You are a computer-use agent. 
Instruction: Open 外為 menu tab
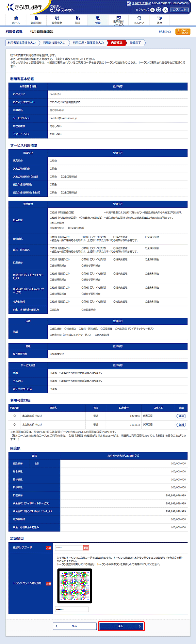tap(159, 20)
